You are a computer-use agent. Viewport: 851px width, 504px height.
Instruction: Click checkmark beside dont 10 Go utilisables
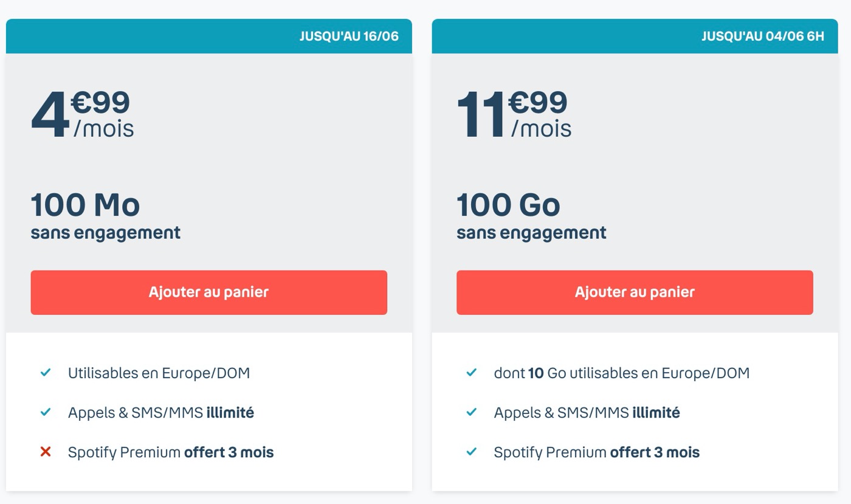coord(472,373)
